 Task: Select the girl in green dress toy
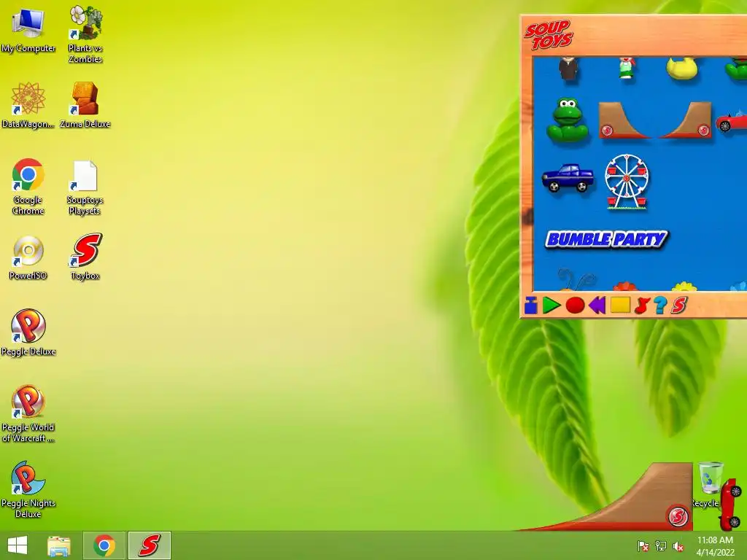pyautogui.click(x=627, y=68)
